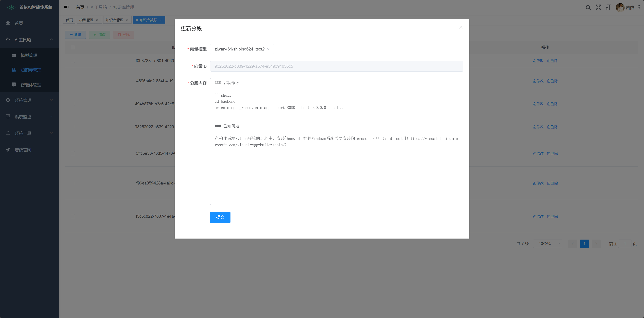
Task: Click the 若依官网 paper plane icon
Action: coord(8,150)
